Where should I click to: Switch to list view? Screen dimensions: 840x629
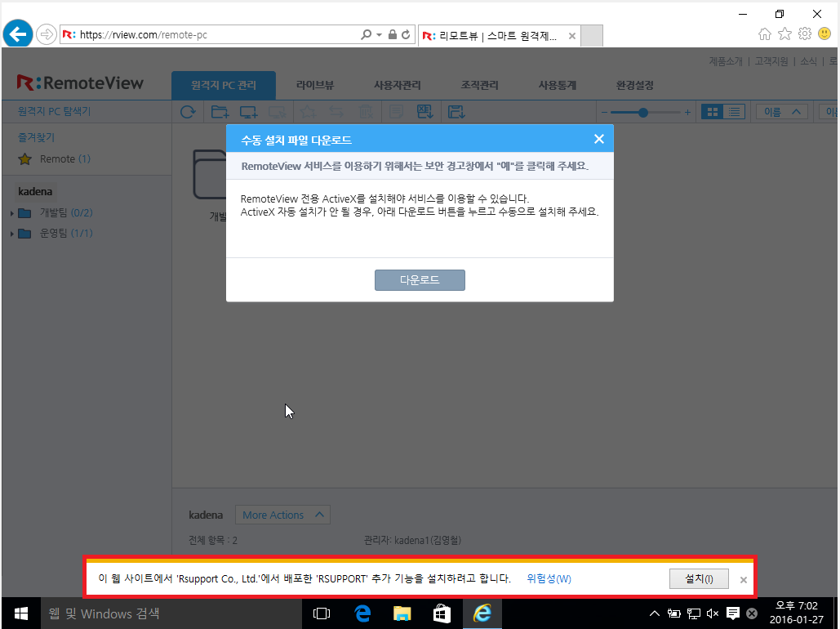pyautogui.click(x=735, y=112)
